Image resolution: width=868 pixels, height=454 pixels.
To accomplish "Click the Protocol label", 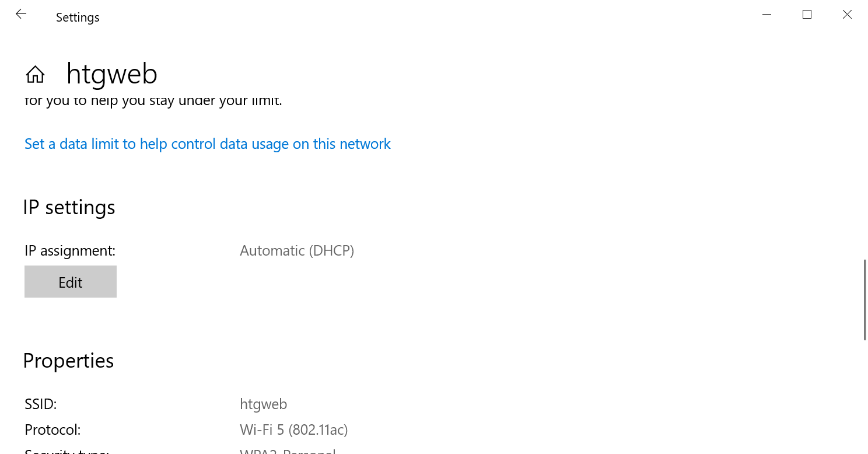I will (52, 429).
